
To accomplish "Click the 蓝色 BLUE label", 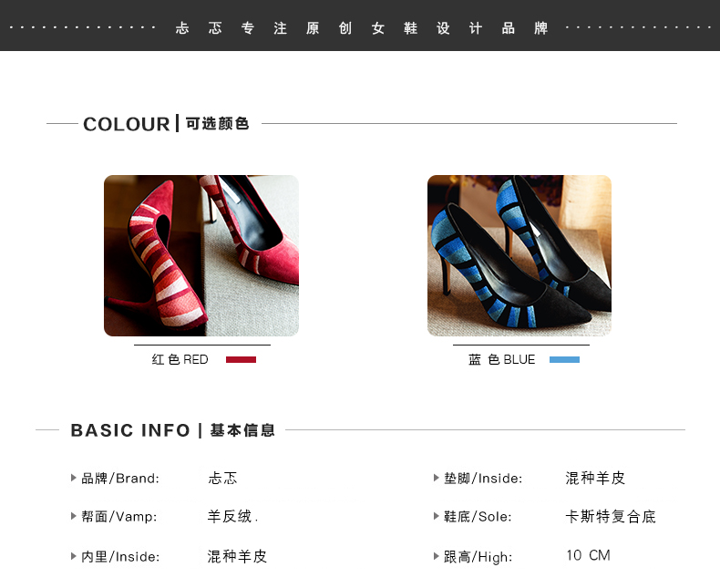I will (x=501, y=360).
